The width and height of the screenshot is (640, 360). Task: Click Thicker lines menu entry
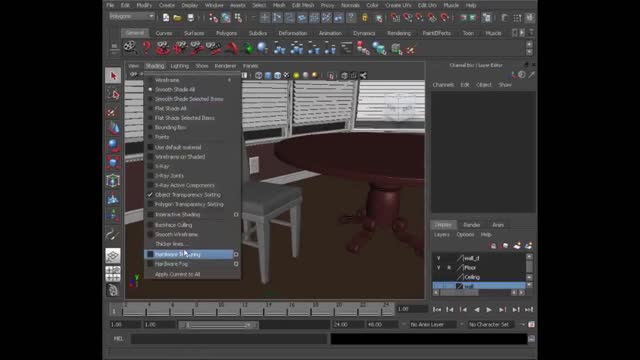[x=172, y=244]
